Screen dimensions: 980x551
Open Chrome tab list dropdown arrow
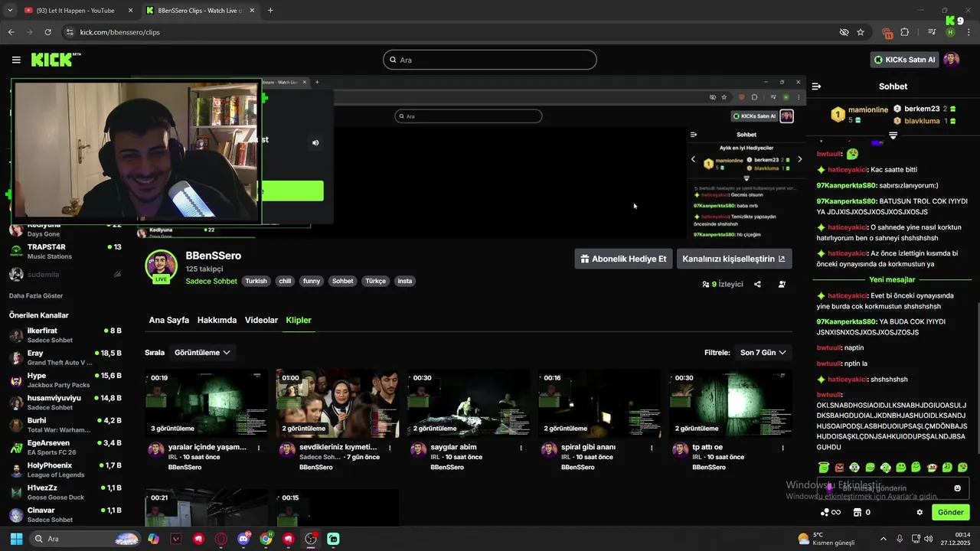pyautogui.click(x=10, y=11)
